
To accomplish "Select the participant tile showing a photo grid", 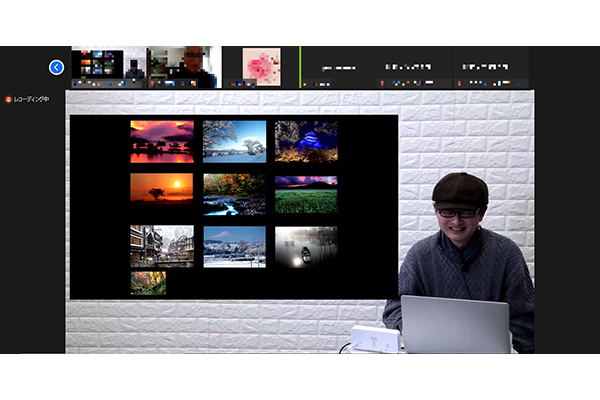I will click(x=110, y=67).
